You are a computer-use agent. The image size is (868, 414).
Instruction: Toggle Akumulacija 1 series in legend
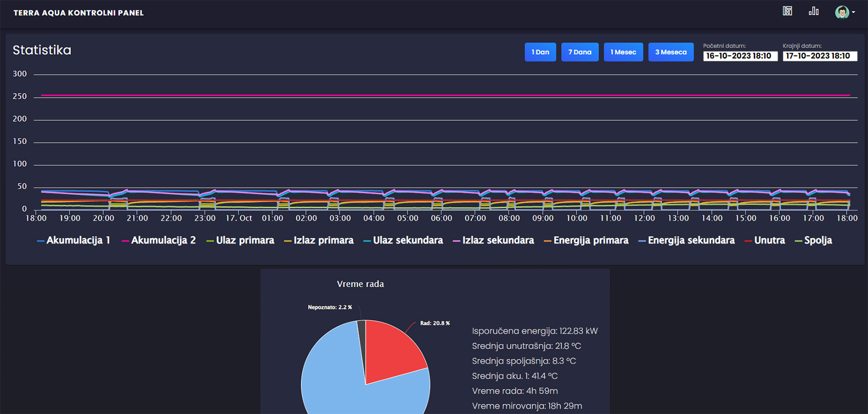click(x=74, y=240)
